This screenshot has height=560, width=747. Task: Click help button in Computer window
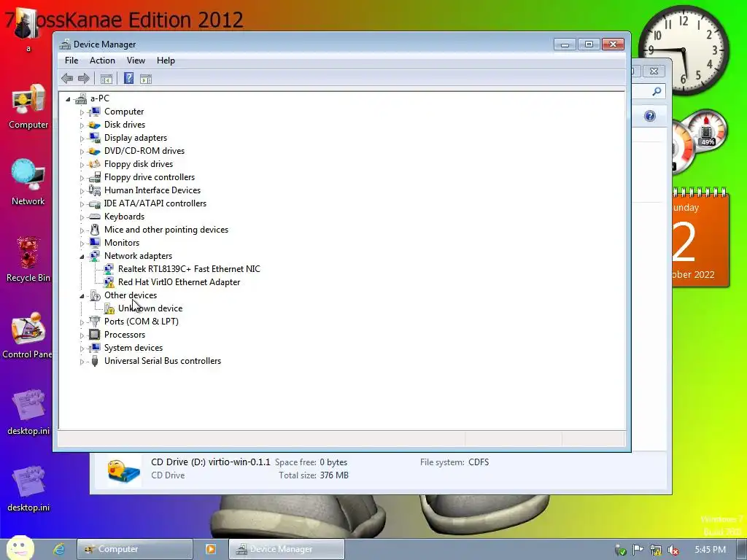click(650, 116)
